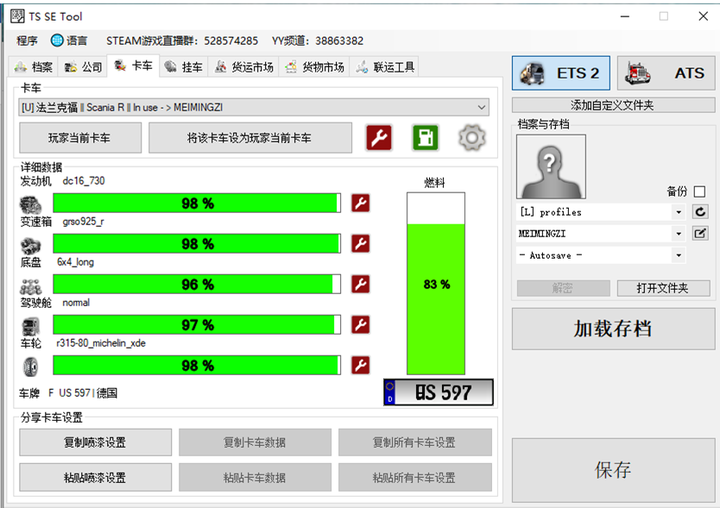
Task: Click the transmission 98 % condition bar
Action: point(197,243)
